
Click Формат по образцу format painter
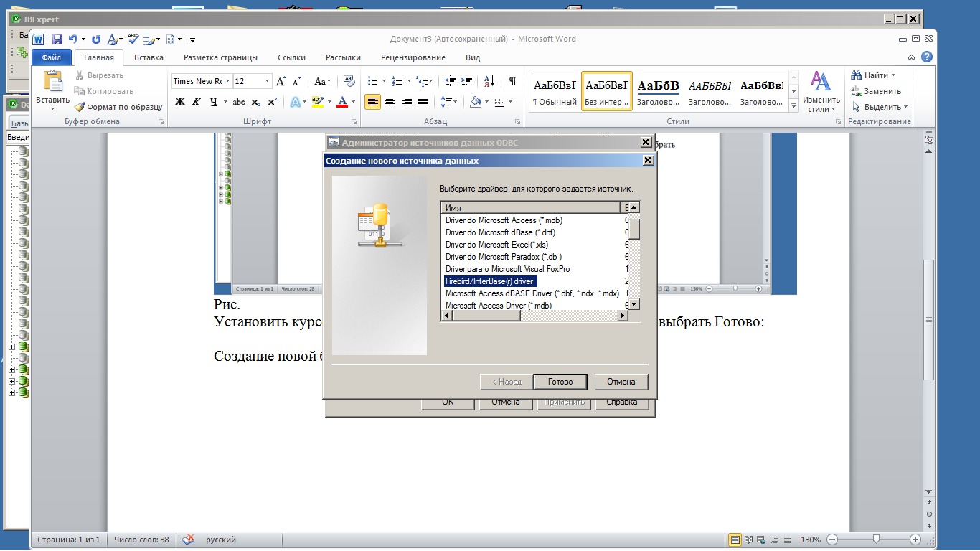click(x=118, y=107)
